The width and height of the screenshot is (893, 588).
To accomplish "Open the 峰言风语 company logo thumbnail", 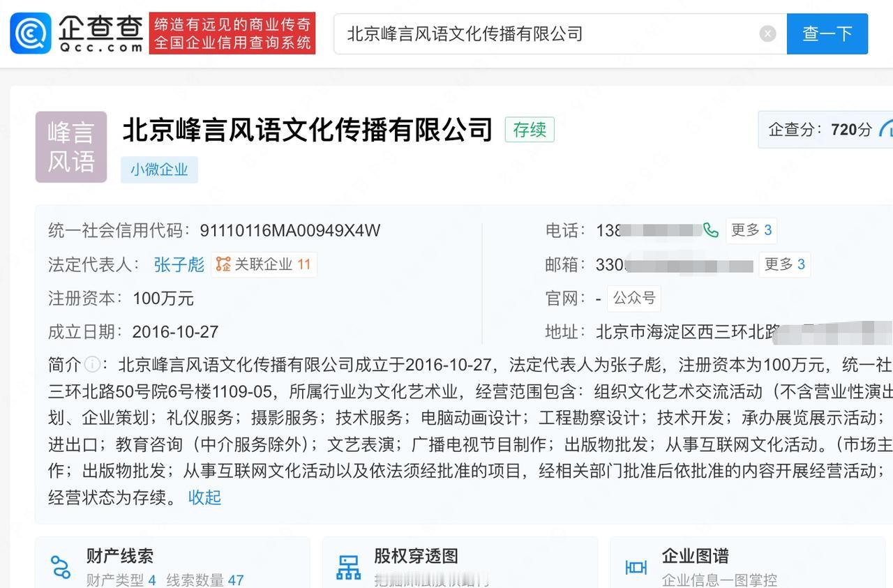I will 71,147.
